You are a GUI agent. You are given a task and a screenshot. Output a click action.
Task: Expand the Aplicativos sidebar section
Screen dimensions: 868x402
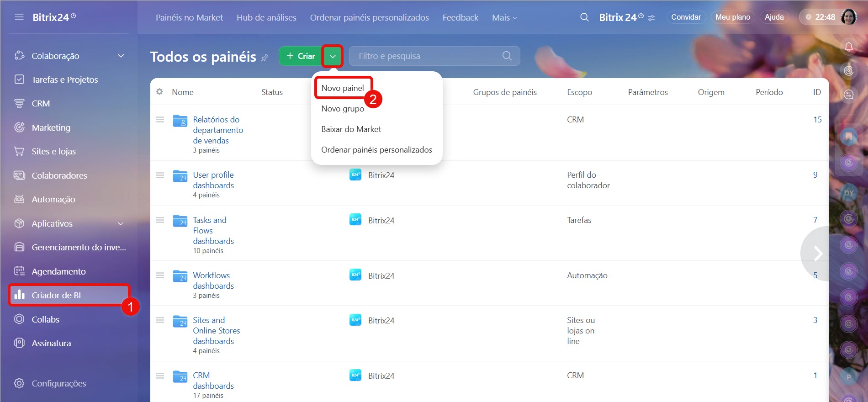pos(121,223)
